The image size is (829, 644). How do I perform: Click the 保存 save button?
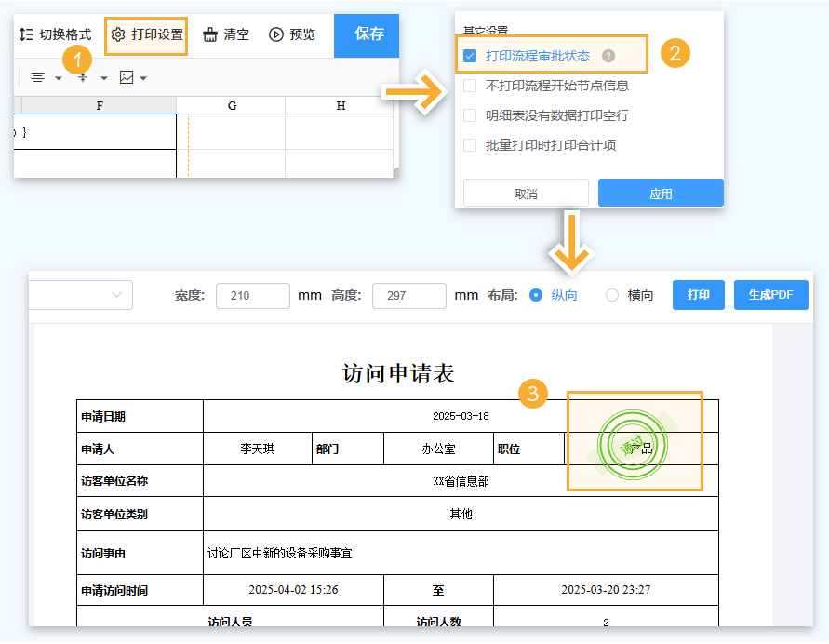(368, 34)
